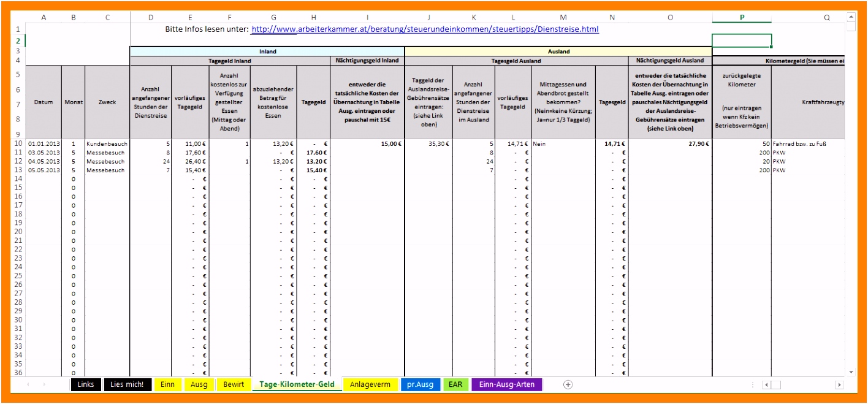
Task: Go to the Bewirt sheet
Action: click(234, 384)
